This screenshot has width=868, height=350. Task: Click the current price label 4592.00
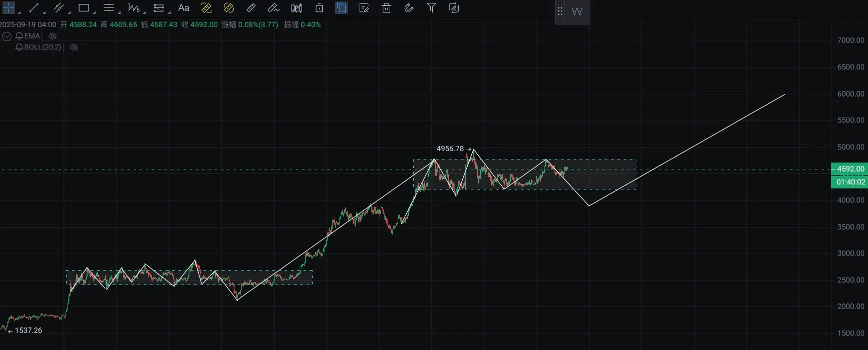click(x=849, y=169)
